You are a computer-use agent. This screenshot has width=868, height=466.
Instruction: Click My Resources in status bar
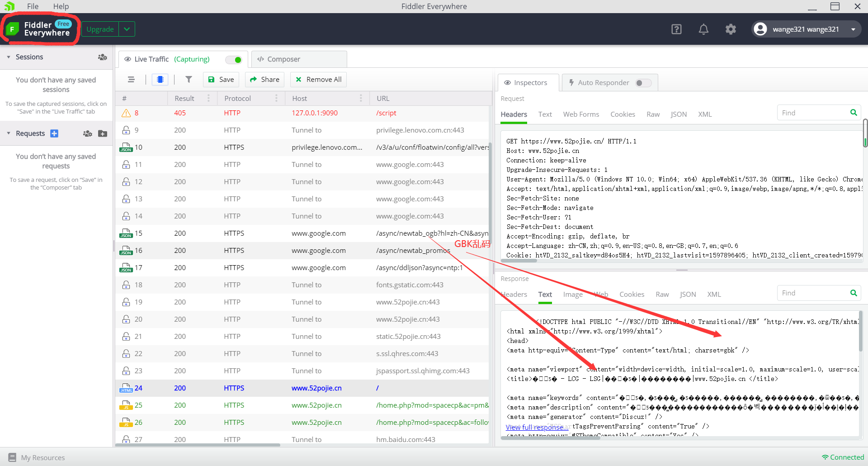pos(42,457)
